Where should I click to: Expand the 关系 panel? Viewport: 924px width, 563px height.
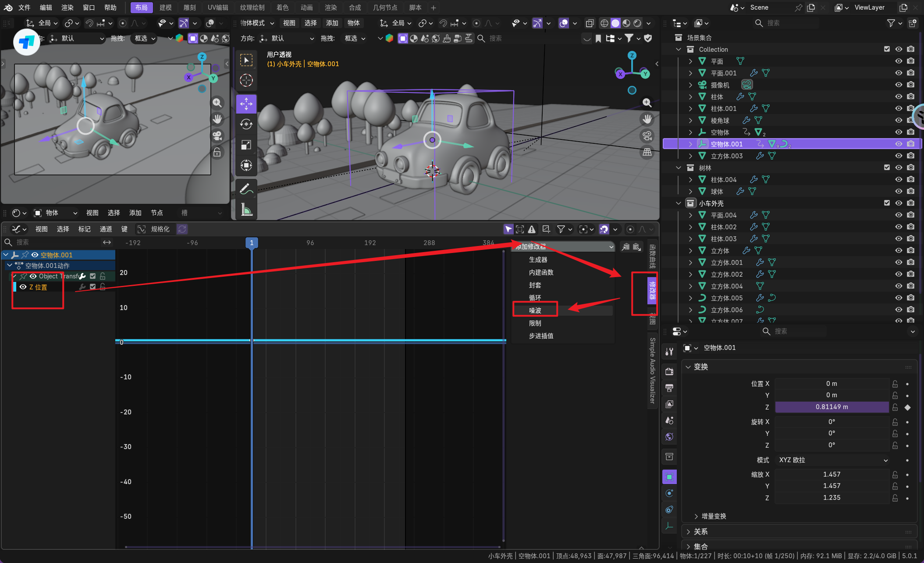tap(700, 531)
